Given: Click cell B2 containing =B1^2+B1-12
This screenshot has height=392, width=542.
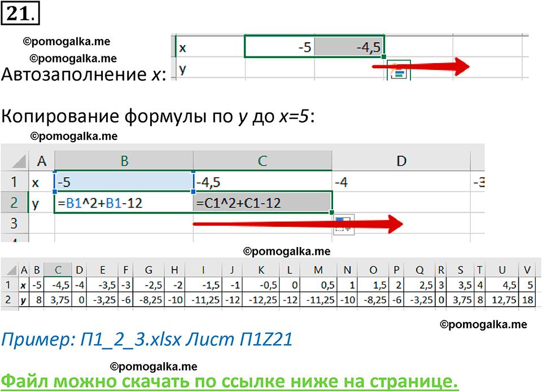Looking at the screenshot, I should (124, 202).
